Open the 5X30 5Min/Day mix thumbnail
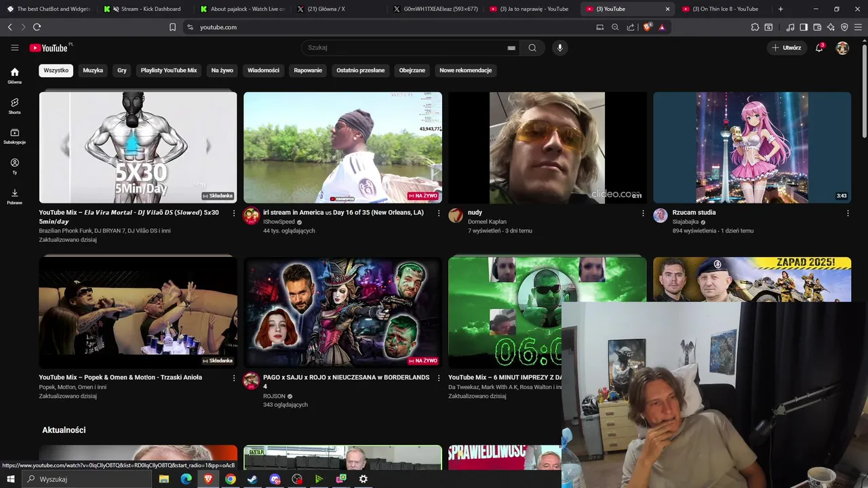 pyautogui.click(x=138, y=148)
